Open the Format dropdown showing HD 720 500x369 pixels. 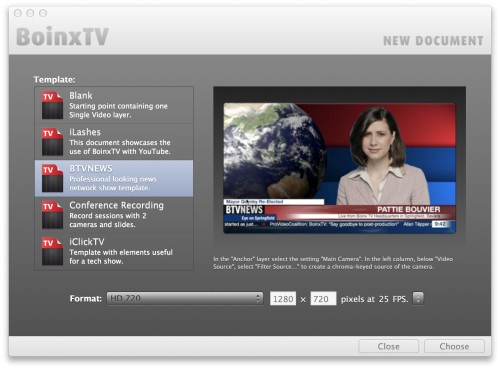click(x=185, y=298)
